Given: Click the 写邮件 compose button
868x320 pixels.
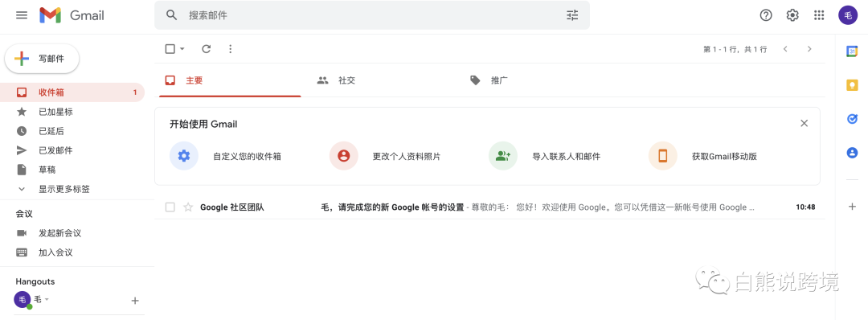Looking at the screenshot, I should pyautogui.click(x=42, y=59).
